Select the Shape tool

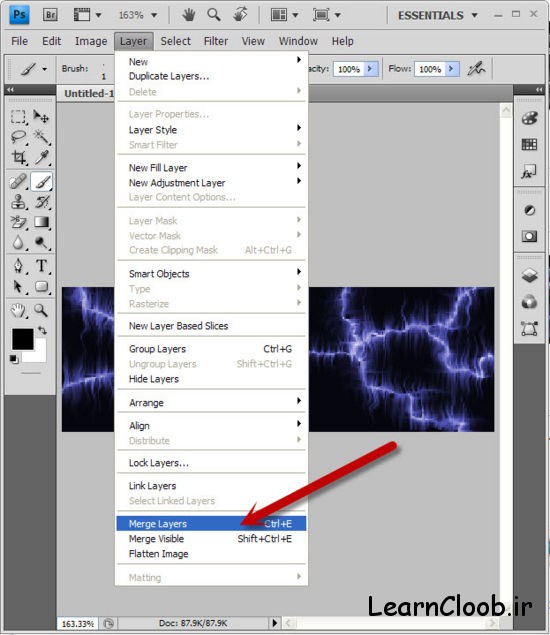tap(41, 286)
